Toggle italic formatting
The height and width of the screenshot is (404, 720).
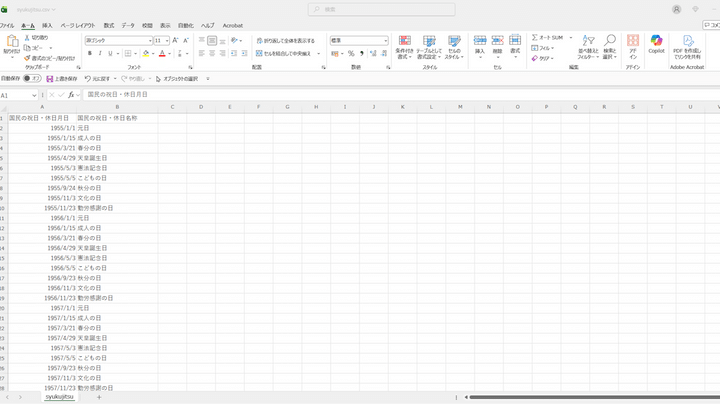[x=99, y=53]
